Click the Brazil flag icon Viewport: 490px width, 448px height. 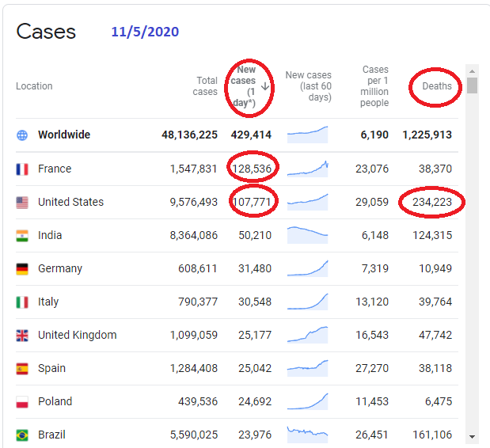pos(22,435)
